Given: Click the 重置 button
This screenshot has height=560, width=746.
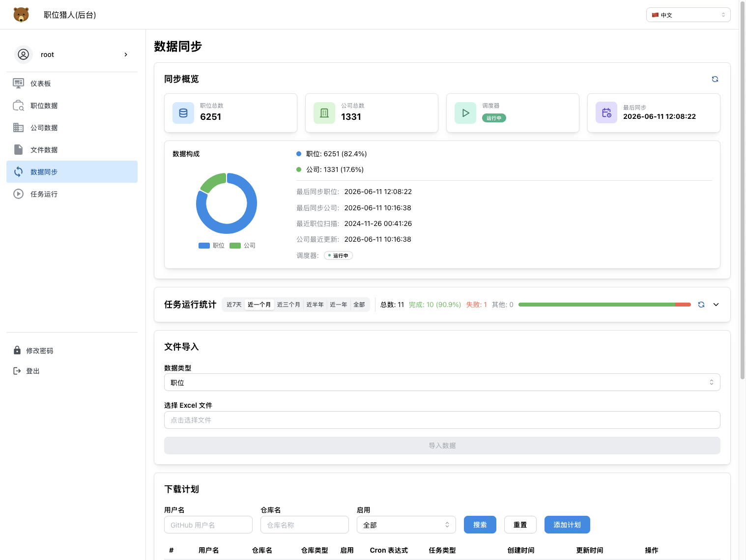Looking at the screenshot, I should pyautogui.click(x=520, y=525).
